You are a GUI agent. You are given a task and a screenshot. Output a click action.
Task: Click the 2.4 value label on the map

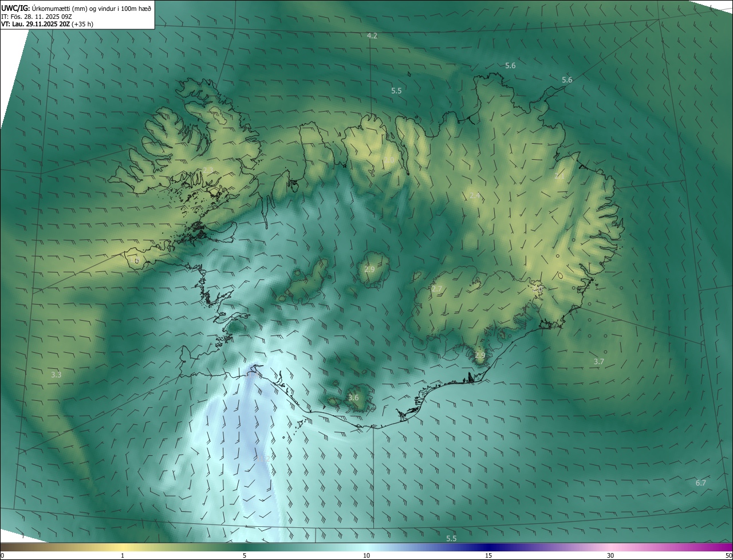[475, 196]
